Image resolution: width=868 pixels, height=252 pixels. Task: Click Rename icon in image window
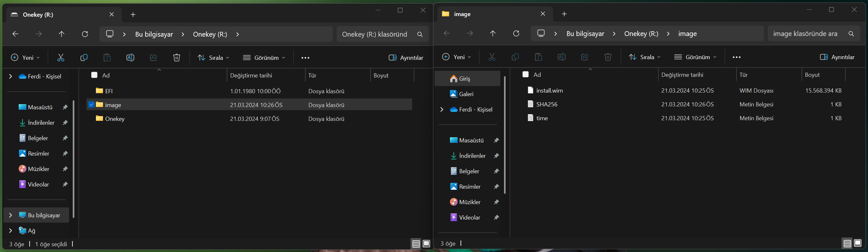coord(561,57)
